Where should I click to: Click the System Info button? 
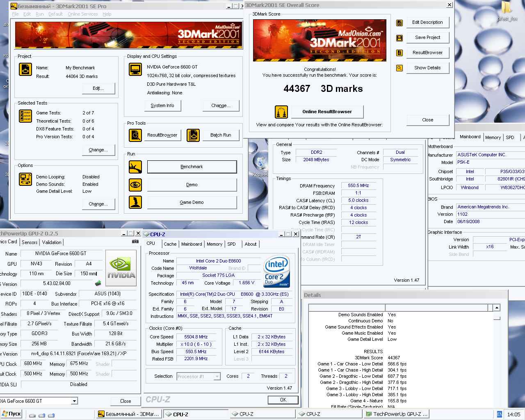(x=162, y=106)
